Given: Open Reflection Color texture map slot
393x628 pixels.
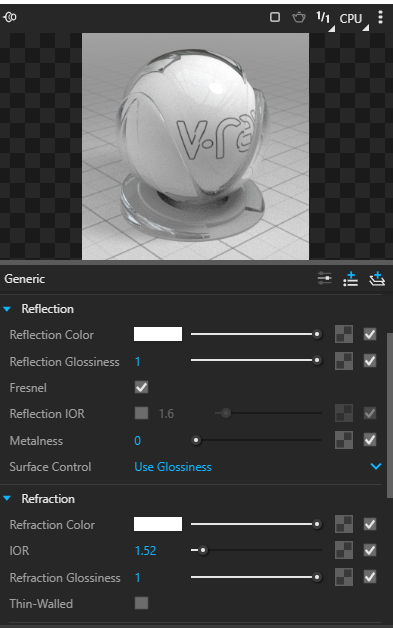Looking at the screenshot, I should [x=344, y=334].
